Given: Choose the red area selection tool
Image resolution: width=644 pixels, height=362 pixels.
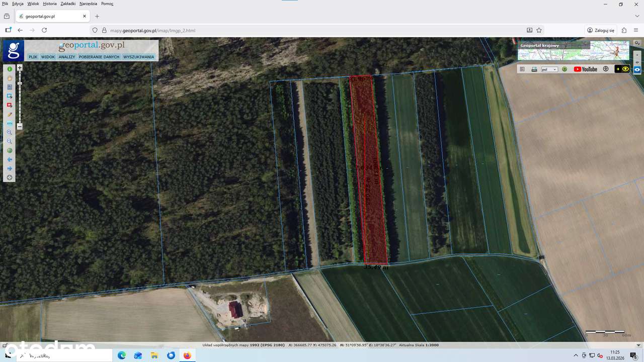Looking at the screenshot, I should coord(10,105).
